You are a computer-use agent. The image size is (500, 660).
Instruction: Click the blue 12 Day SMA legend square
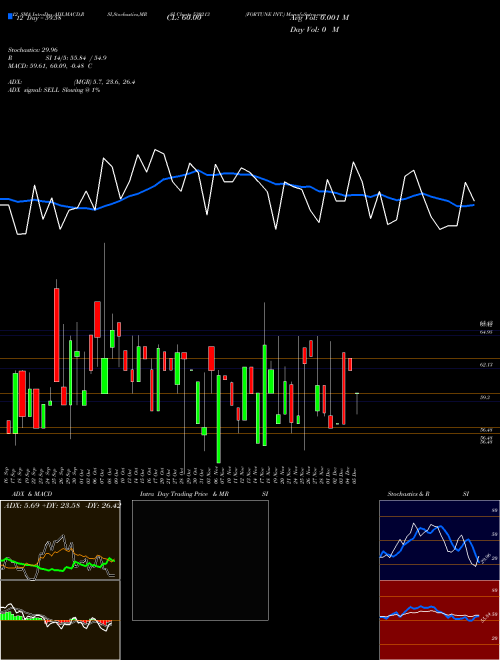10,16
